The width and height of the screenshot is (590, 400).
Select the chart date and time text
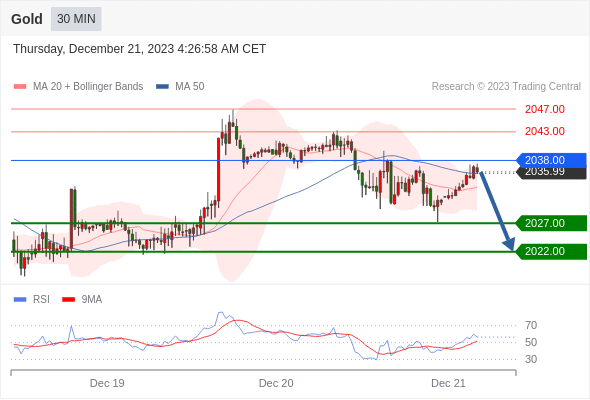(139, 49)
